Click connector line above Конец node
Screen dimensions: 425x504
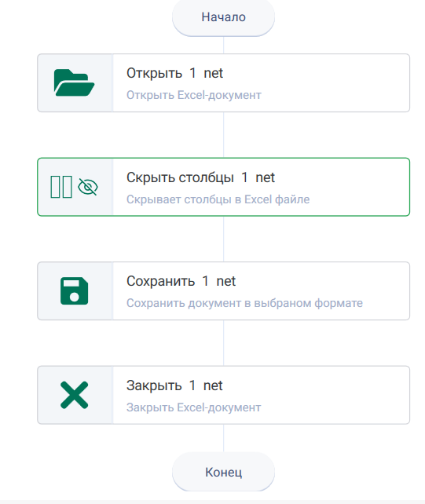click(x=223, y=438)
